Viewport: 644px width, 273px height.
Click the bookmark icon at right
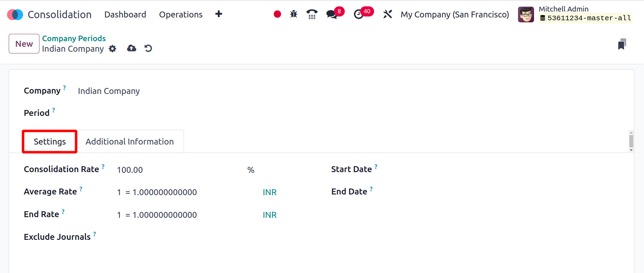click(x=622, y=44)
